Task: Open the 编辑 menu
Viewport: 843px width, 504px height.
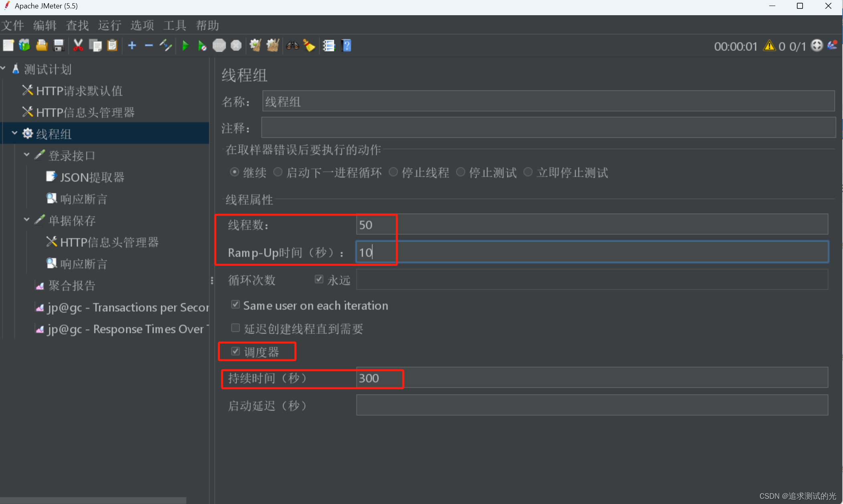Action: (x=44, y=26)
